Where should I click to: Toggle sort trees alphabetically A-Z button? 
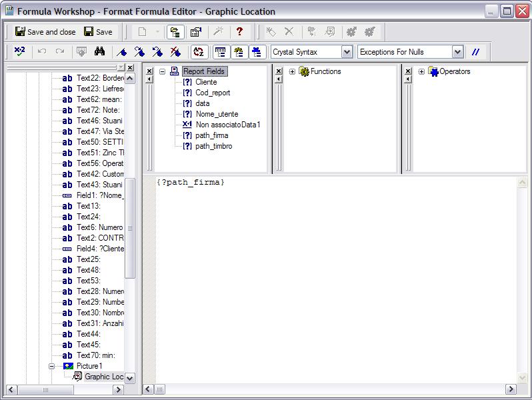(199, 52)
